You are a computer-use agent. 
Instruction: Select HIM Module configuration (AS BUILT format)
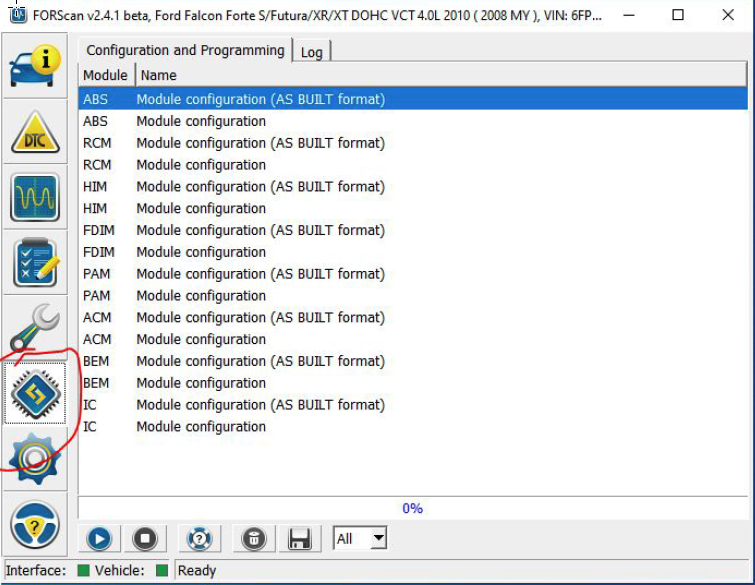point(413,186)
